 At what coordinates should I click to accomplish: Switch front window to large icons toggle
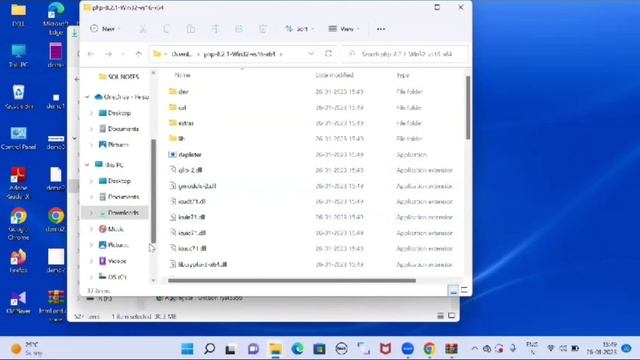tap(464, 290)
